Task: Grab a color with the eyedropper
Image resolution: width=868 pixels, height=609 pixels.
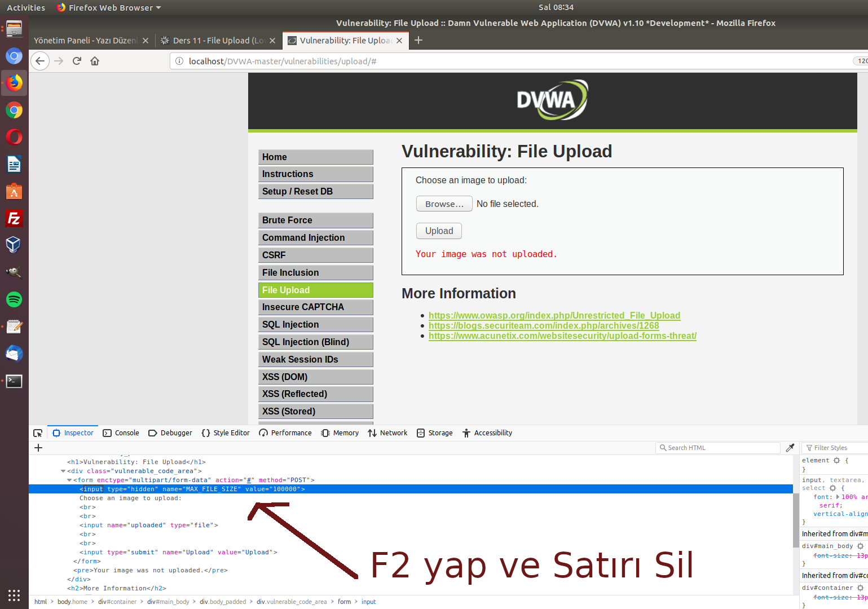Action: (790, 448)
